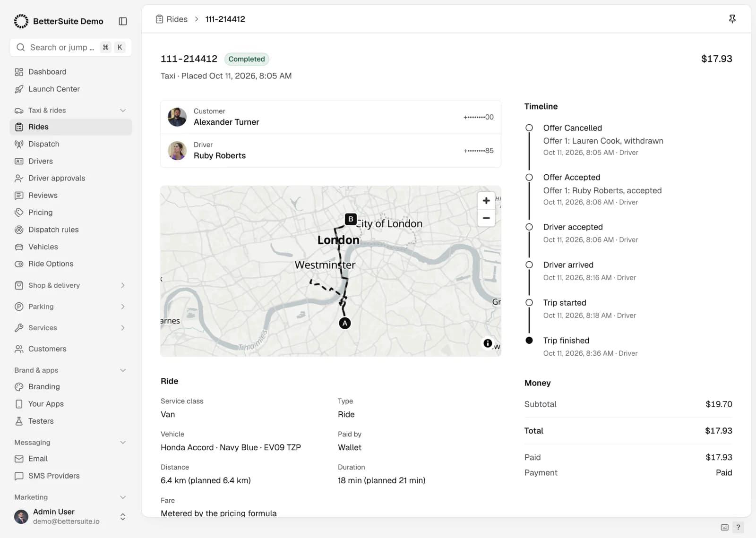Image resolution: width=756 pixels, height=538 pixels.
Task: Click the Driver approvals person icon
Action: 19,178
